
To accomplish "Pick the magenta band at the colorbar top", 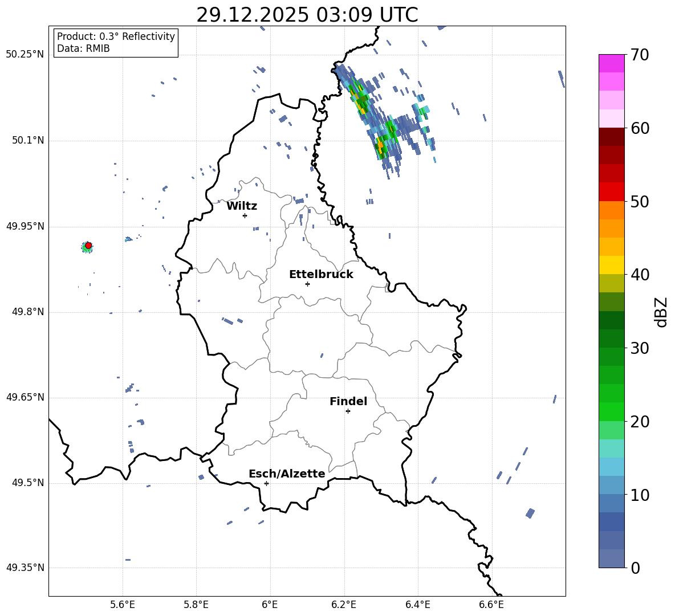I will click(611, 63).
